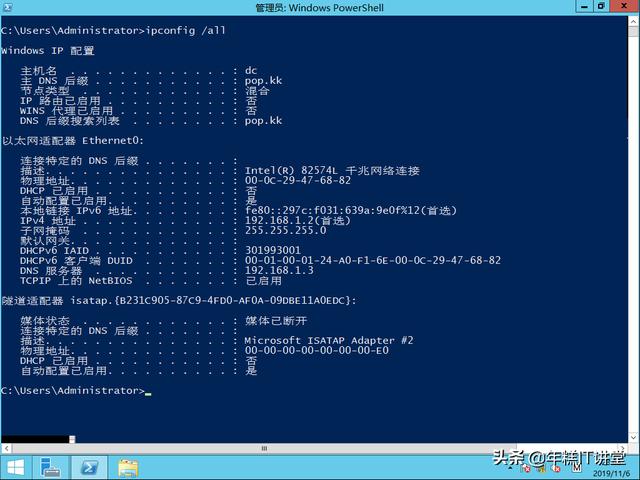This screenshot has height=480, width=640.
Task: Click the horizontal scrollbar left arrow
Action: (x=6, y=449)
